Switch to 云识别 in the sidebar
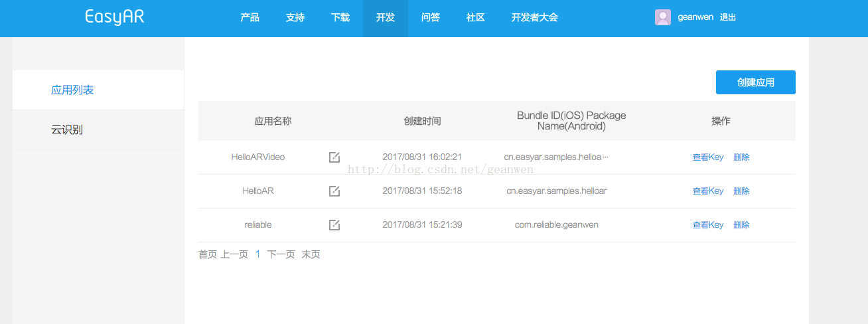Viewport: 868px width, 324px height. [x=98, y=130]
